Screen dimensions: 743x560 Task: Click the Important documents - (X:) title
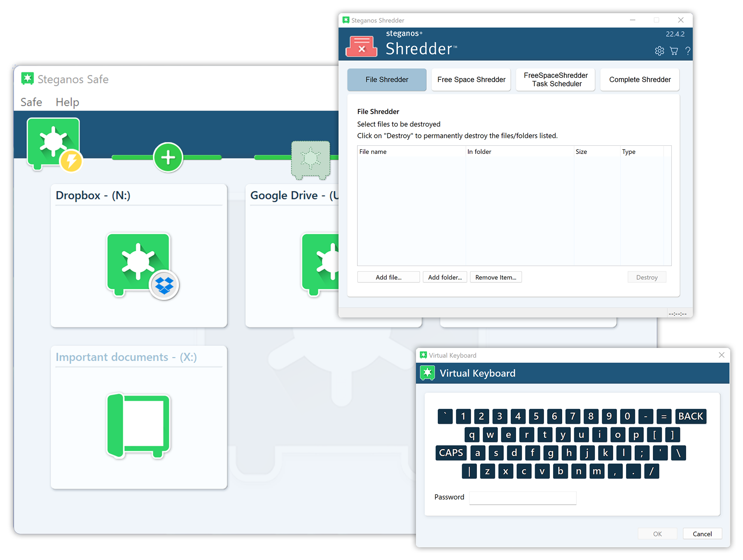(x=126, y=357)
